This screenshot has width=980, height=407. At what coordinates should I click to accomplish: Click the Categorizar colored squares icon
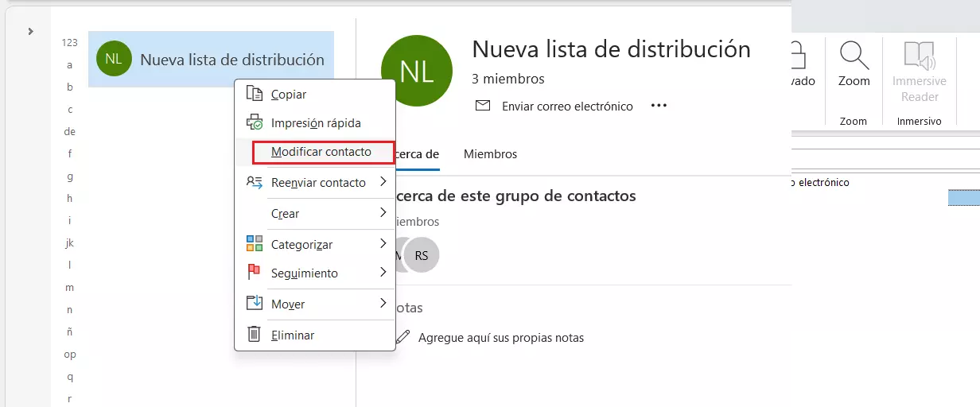pyautogui.click(x=254, y=244)
